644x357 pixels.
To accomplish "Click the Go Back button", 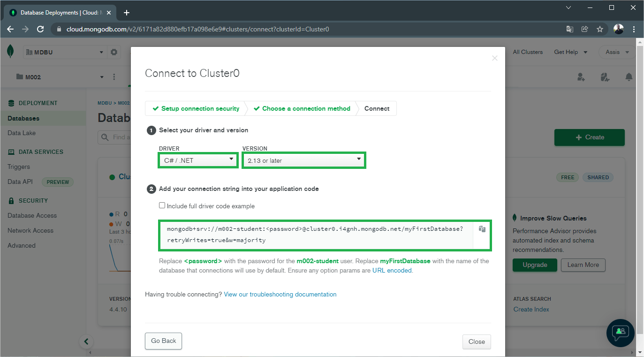I will click(x=163, y=341).
